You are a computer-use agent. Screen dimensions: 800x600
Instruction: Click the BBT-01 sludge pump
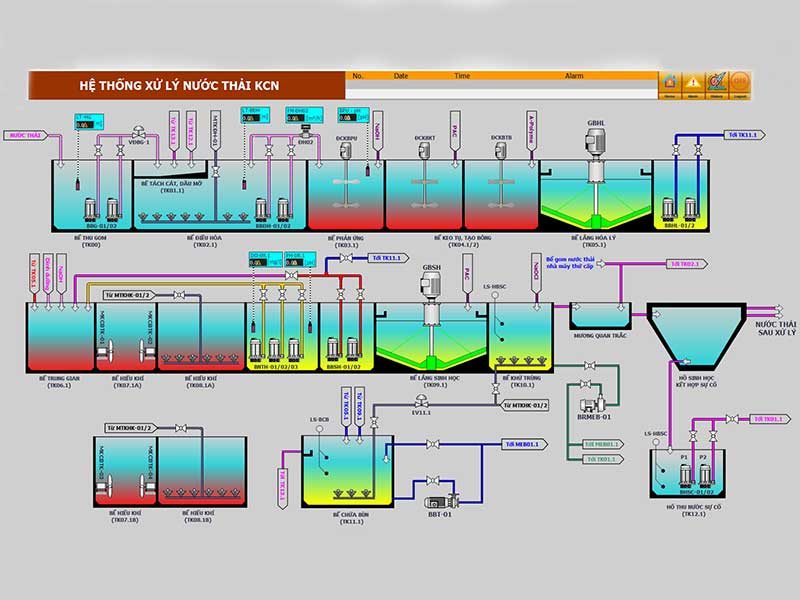click(x=436, y=502)
